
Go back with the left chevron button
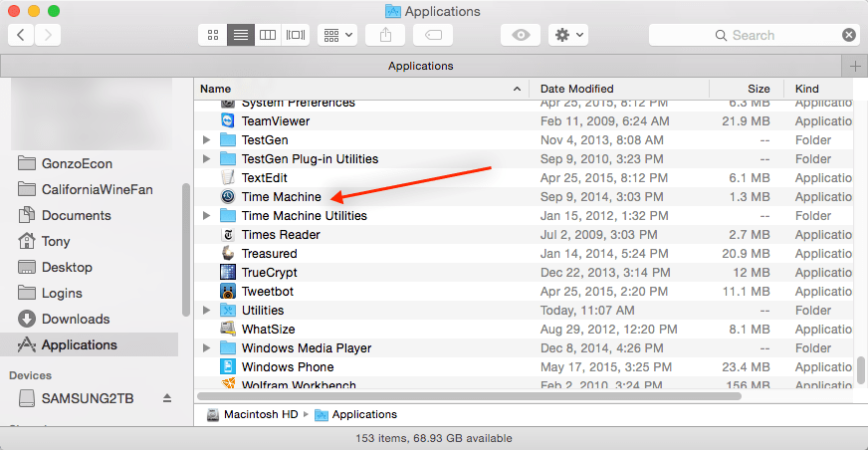[x=21, y=35]
